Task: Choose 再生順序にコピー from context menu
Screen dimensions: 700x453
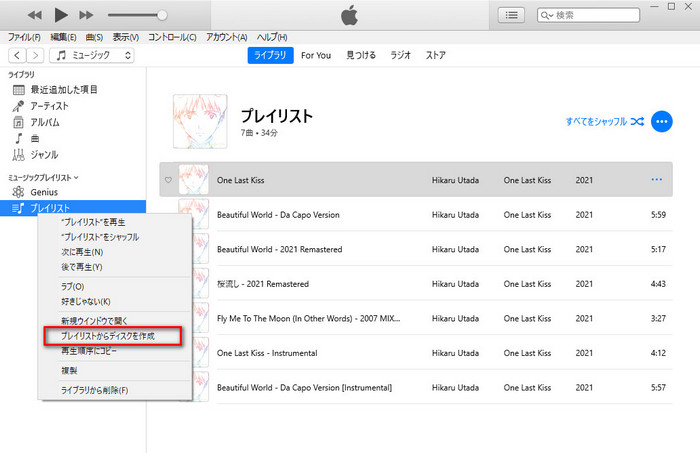Action: 89,351
